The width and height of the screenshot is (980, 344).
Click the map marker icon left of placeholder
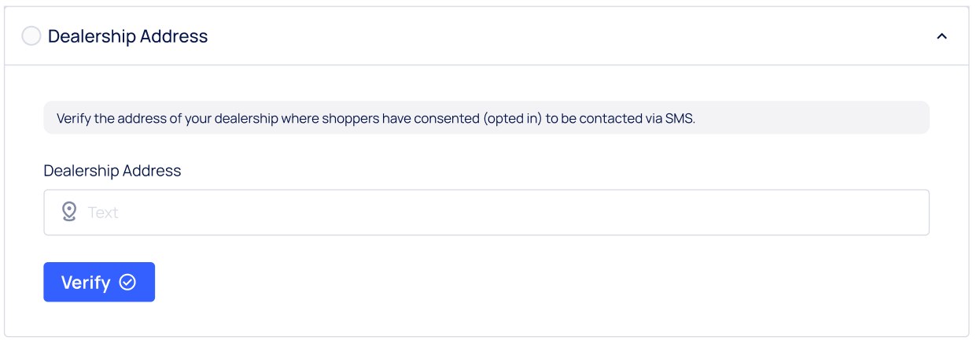tap(69, 212)
